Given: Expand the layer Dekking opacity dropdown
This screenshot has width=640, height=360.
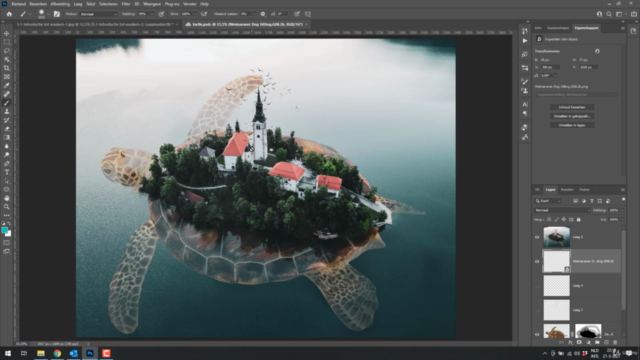Looking at the screenshot, I should (622, 210).
